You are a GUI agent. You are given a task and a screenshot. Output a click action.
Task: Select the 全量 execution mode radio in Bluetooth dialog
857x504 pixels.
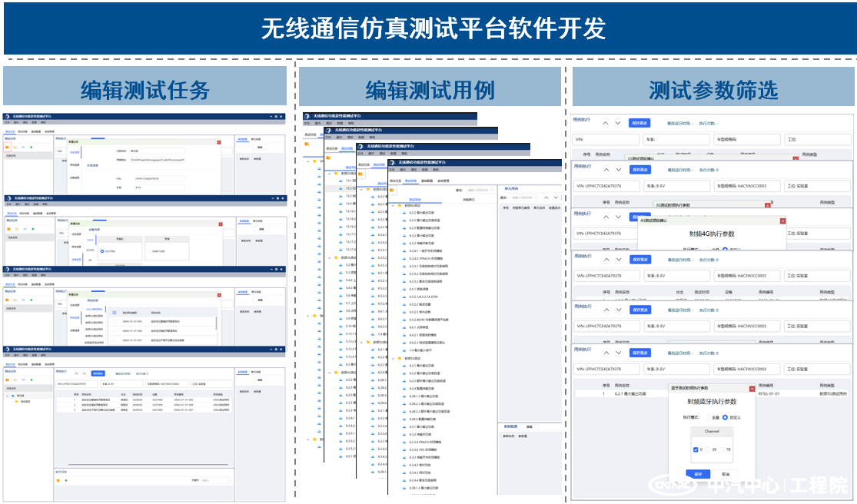706,417
